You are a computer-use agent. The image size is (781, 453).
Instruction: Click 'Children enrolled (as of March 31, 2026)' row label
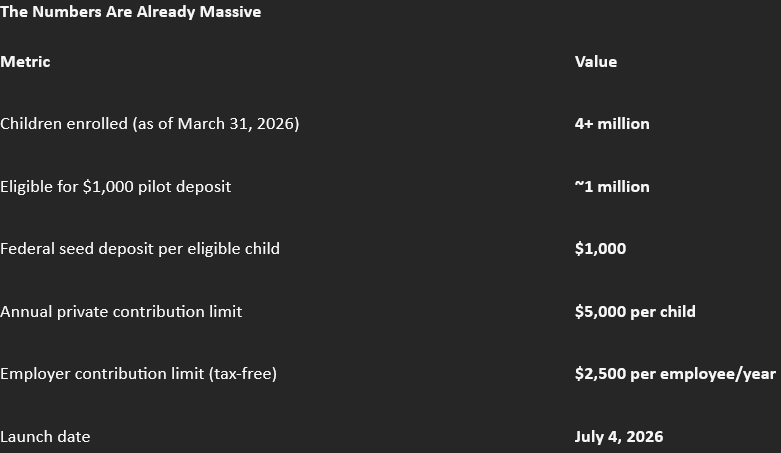click(149, 124)
